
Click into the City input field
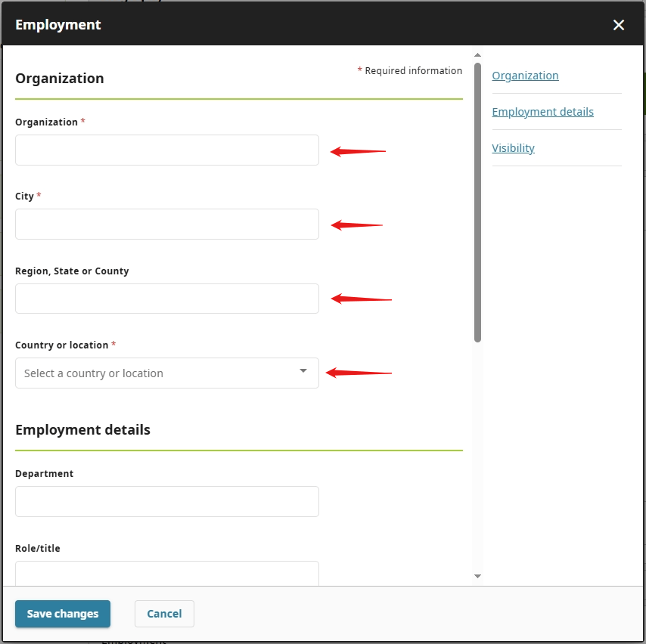tap(167, 224)
